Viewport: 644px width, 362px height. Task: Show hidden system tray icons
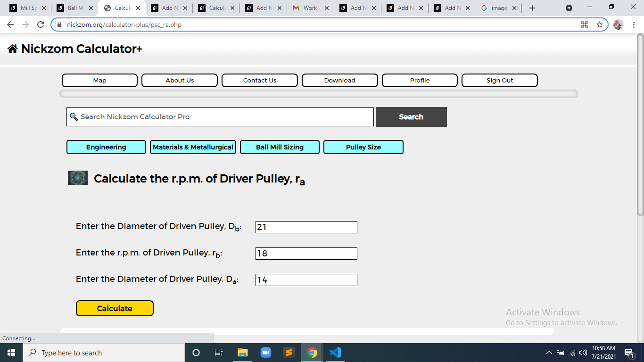[x=549, y=353]
